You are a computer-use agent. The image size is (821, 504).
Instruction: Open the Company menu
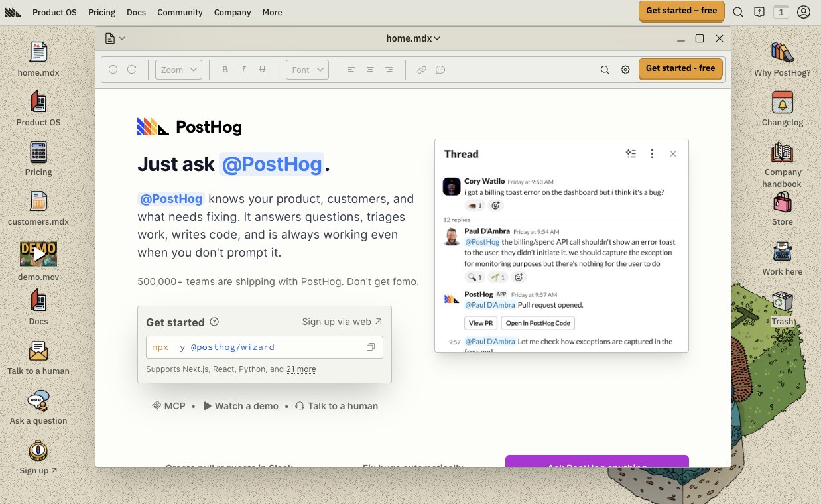(x=232, y=12)
